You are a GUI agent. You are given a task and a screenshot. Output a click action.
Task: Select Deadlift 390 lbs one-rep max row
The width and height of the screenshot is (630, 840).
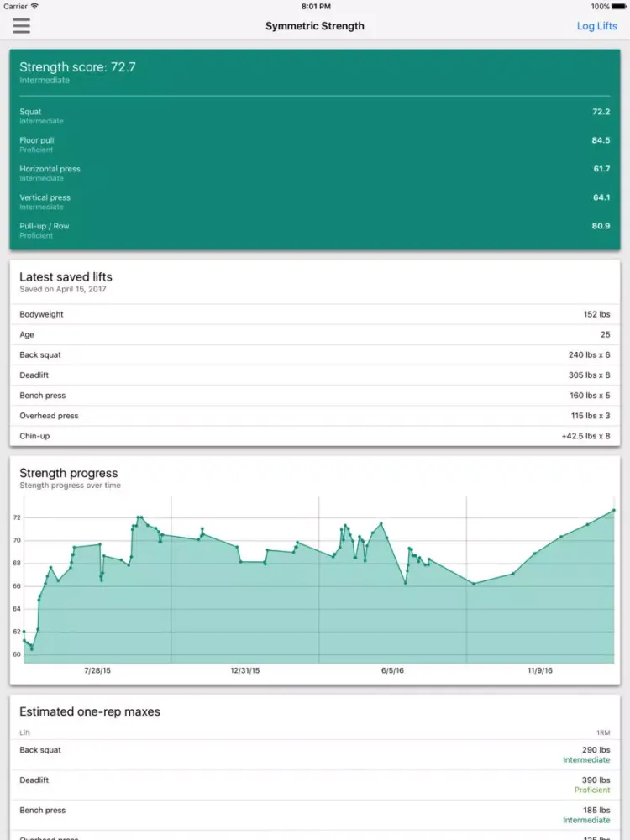coord(315,785)
